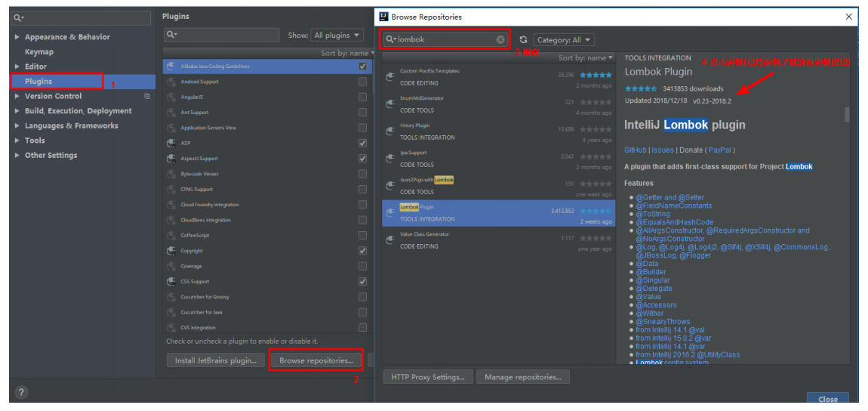Click magnifier icon in Plugins search field
868x411 pixels.
[x=171, y=34]
